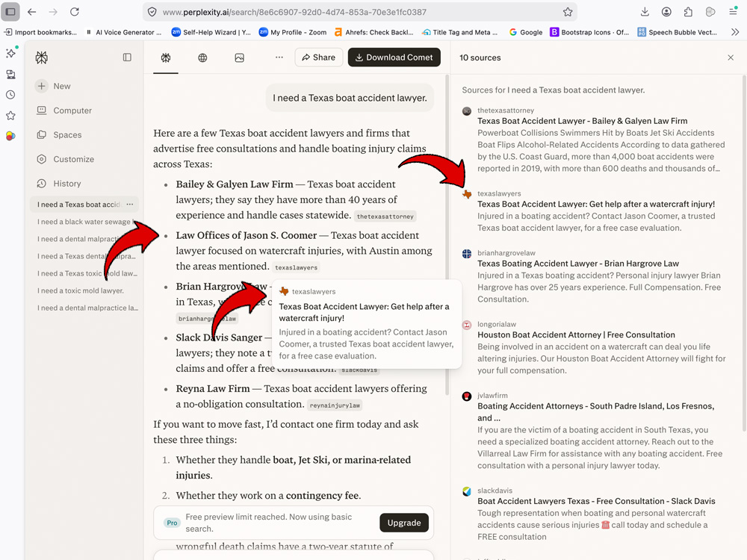
Task: Open options for the Texas boat accident thread
Action: 130,205
